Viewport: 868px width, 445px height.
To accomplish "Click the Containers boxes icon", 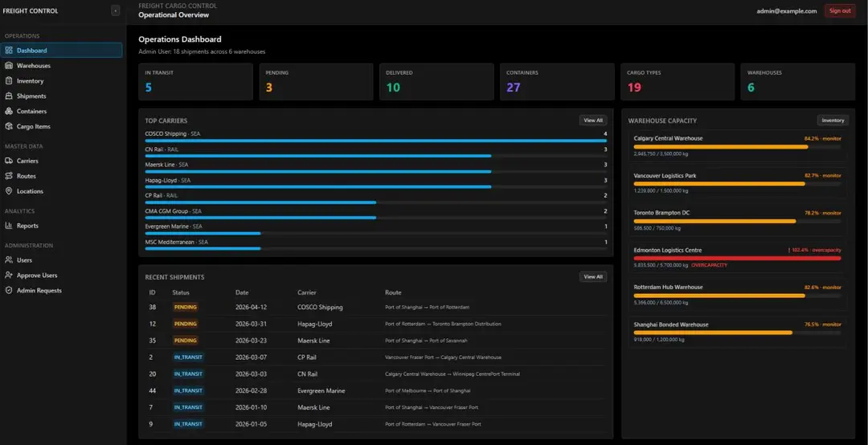I will pos(9,111).
